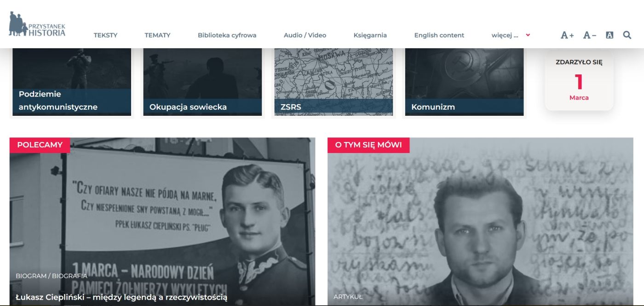Switch to English content
The width and height of the screenshot is (644, 306).
(x=439, y=35)
